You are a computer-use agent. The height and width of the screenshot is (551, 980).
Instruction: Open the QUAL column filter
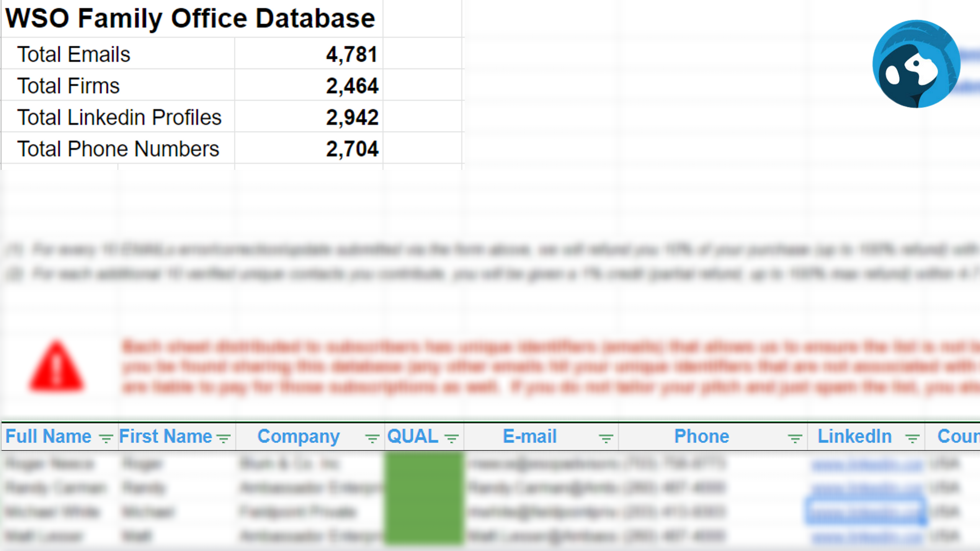pos(452,437)
